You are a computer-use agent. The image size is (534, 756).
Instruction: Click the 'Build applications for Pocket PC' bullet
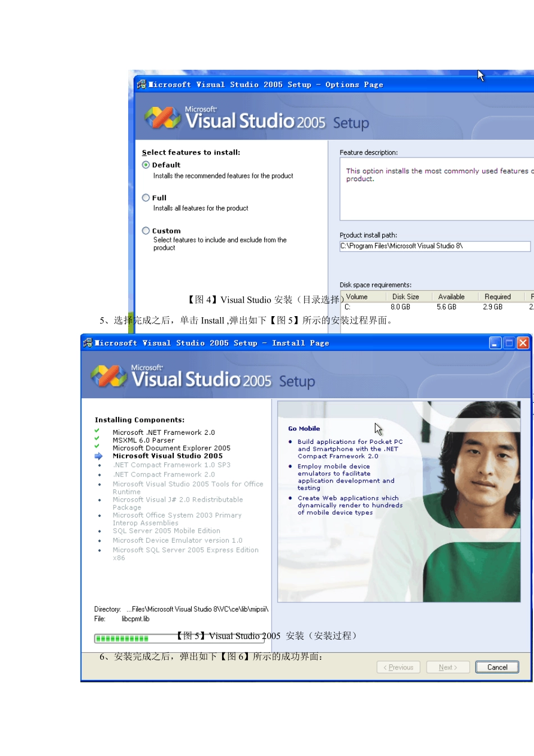350,449
